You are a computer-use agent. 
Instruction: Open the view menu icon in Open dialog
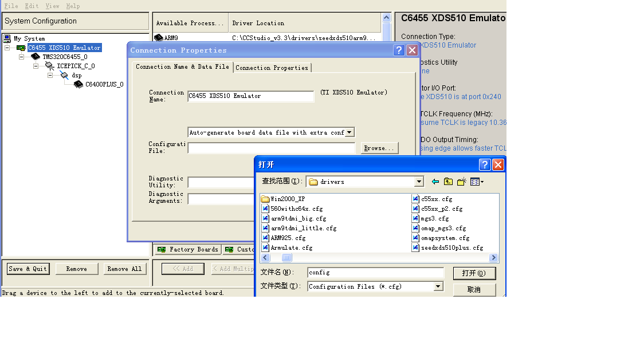point(477,182)
